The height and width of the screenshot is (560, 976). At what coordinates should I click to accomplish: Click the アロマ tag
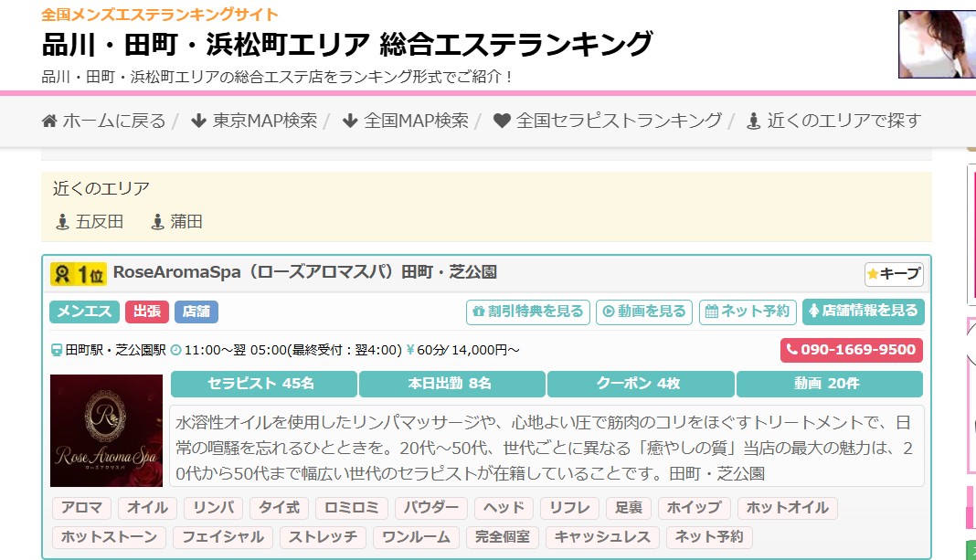click(x=82, y=508)
